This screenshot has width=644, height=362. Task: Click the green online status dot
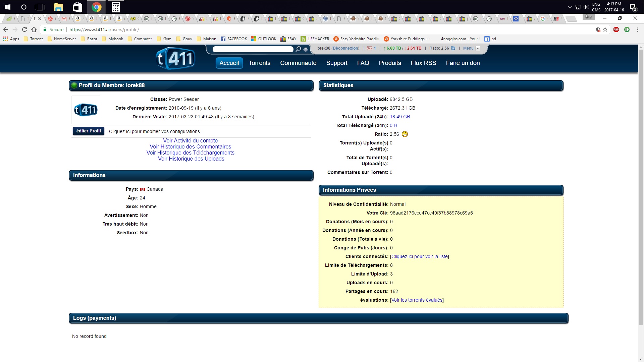tap(74, 85)
